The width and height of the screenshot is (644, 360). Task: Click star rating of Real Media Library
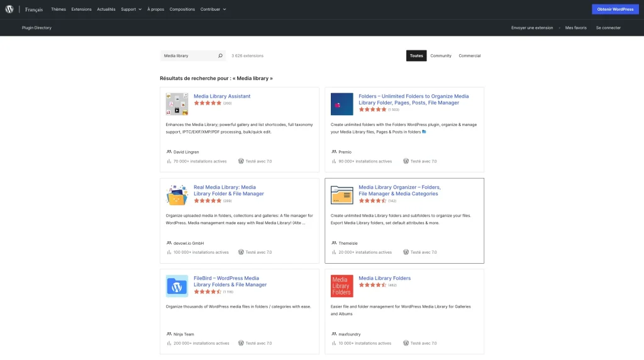pyautogui.click(x=208, y=201)
